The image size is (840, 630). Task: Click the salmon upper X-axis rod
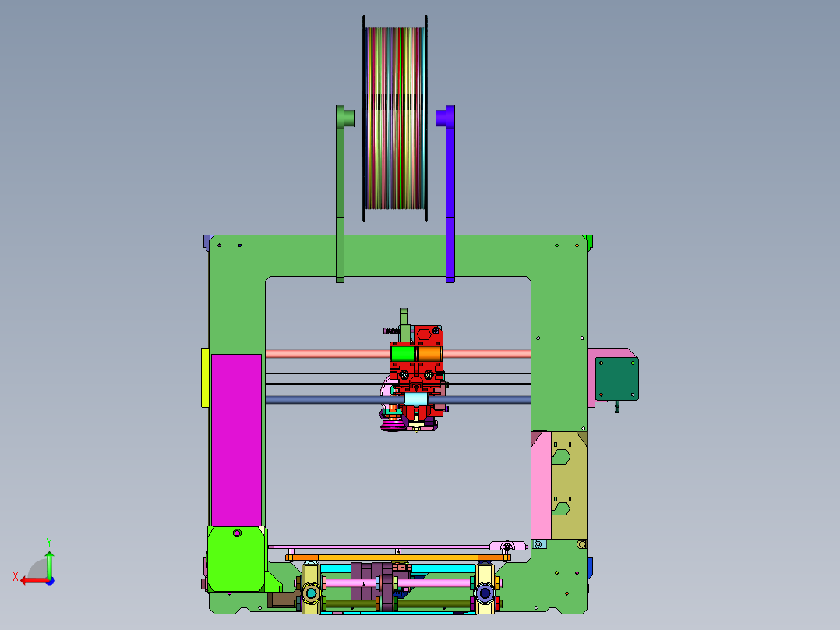326,353
